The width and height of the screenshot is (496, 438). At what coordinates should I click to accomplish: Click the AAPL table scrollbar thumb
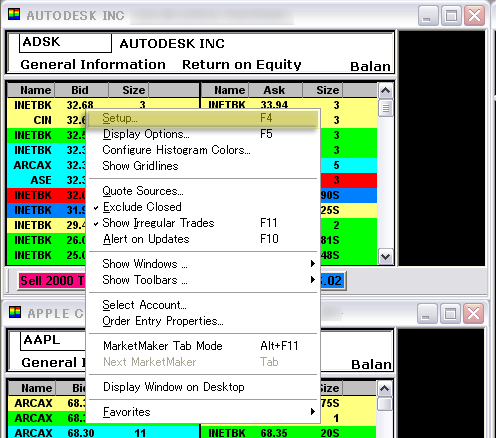coord(384,404)
